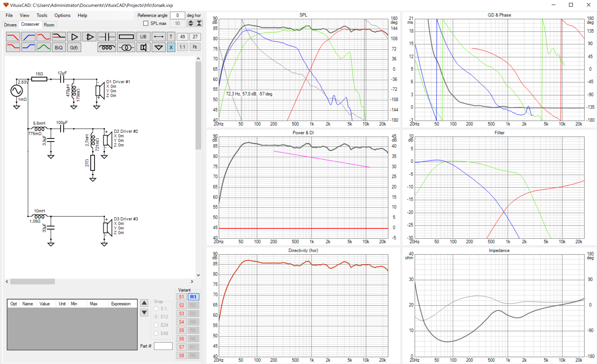
Task: Select the R1 variant button
Action: pos(193,297)
